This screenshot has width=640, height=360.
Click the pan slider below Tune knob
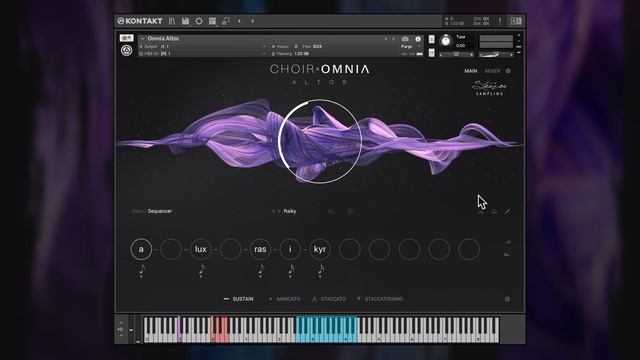[457, 55]
